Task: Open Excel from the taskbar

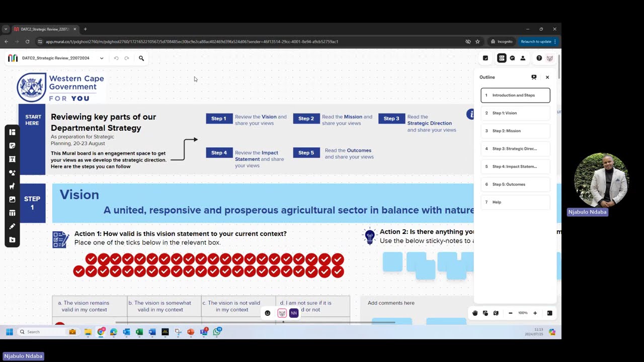Action: tap(139, 332)
